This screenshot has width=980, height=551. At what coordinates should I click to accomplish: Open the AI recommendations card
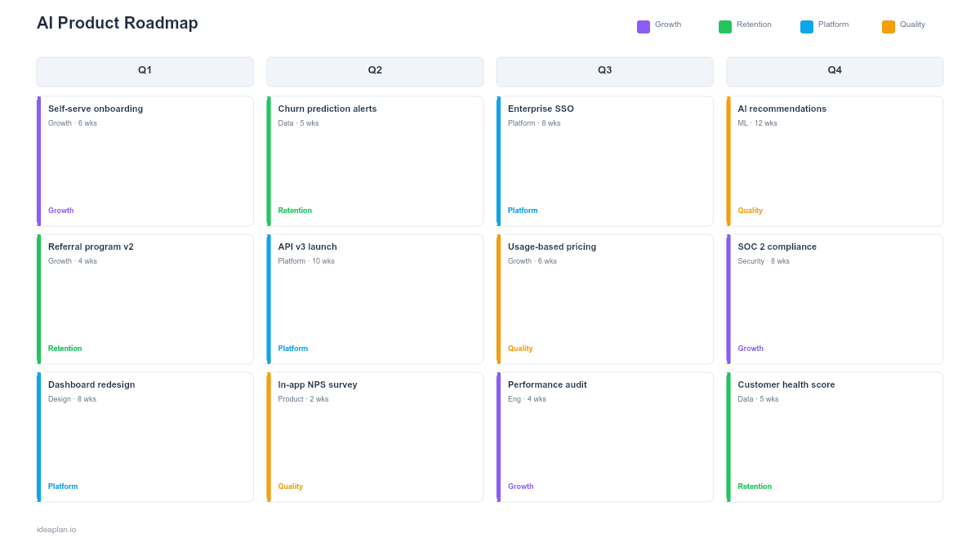pyautogui.click(x=835, y=160)
